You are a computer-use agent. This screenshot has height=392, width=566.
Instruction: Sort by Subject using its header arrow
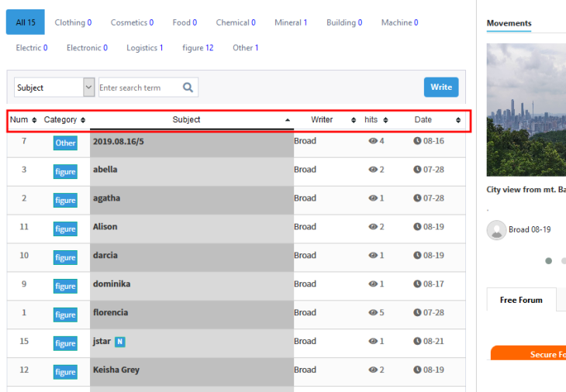[x=288, y=120]
